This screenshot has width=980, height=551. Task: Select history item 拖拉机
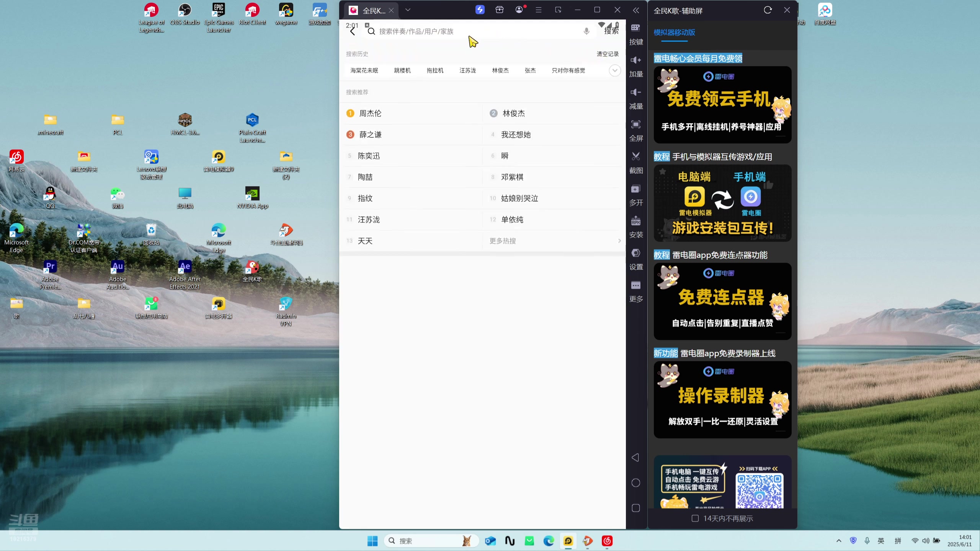(x=435, y=70)
